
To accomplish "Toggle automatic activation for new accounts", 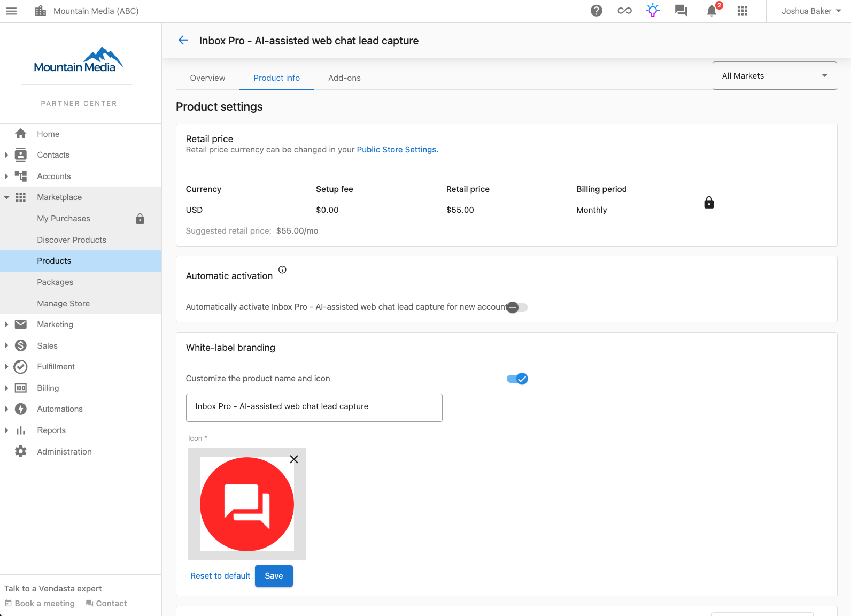I will coord(517,307).
